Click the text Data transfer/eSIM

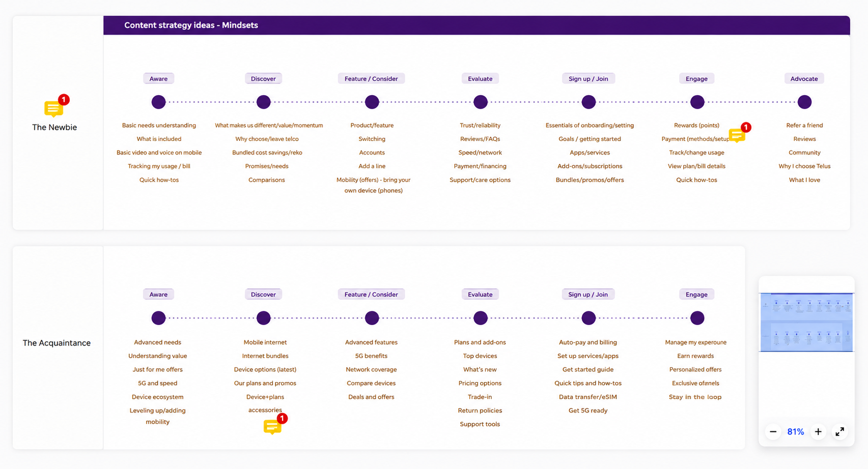588,397
